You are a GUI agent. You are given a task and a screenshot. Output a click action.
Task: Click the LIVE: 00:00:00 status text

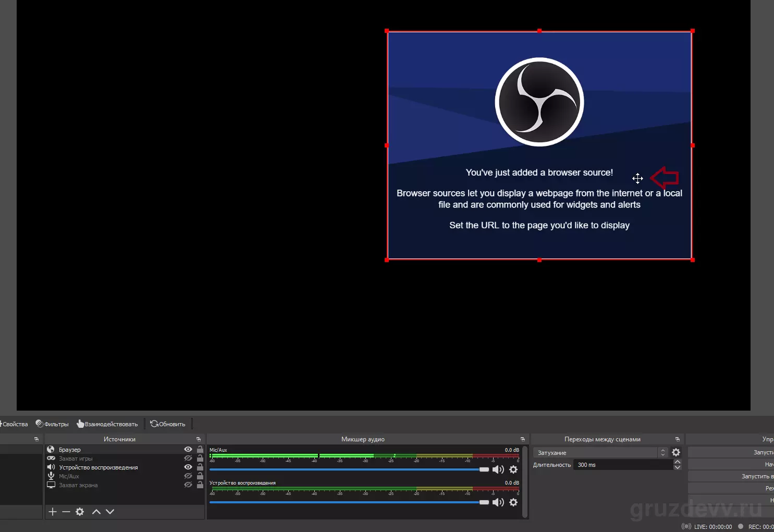713,527
